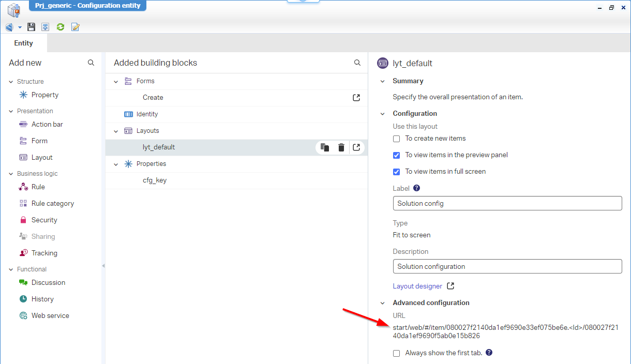Click the Description text field

click(507, 266)
